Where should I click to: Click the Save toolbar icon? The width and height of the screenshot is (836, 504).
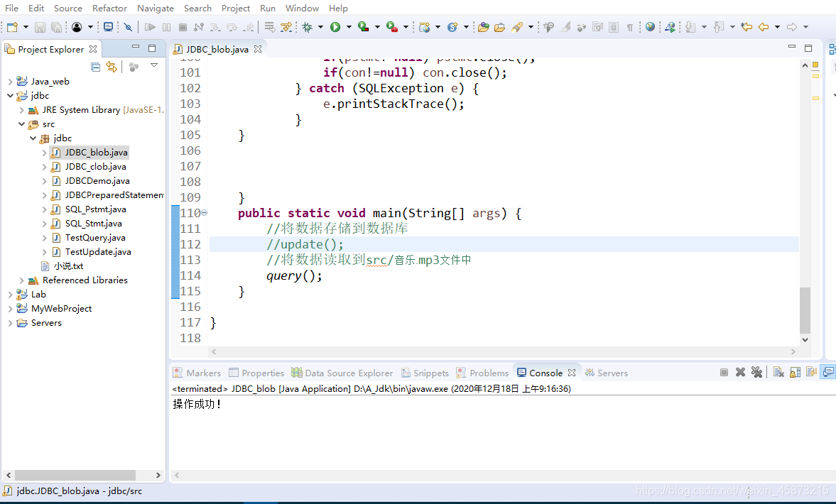point(40,27)
